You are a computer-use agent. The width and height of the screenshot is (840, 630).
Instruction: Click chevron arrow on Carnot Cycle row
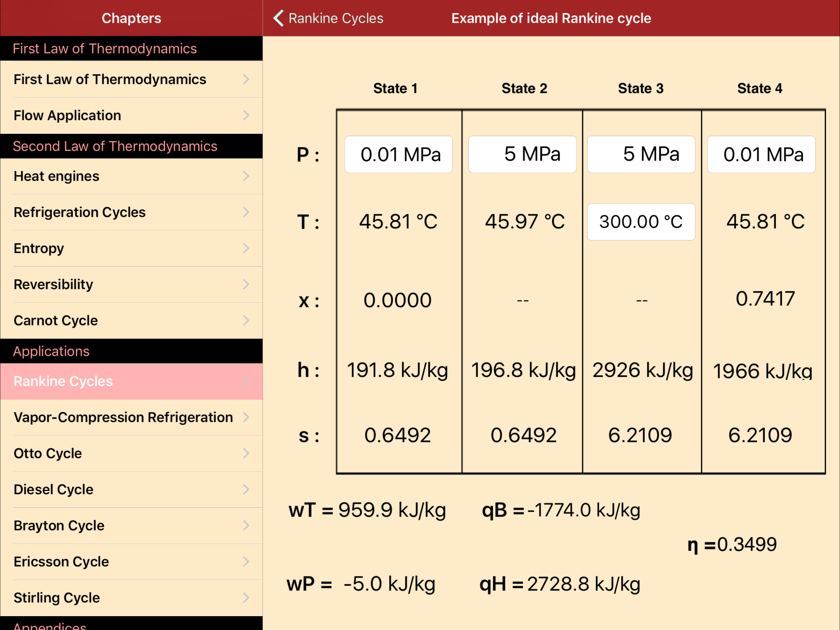tap(246, 320)
